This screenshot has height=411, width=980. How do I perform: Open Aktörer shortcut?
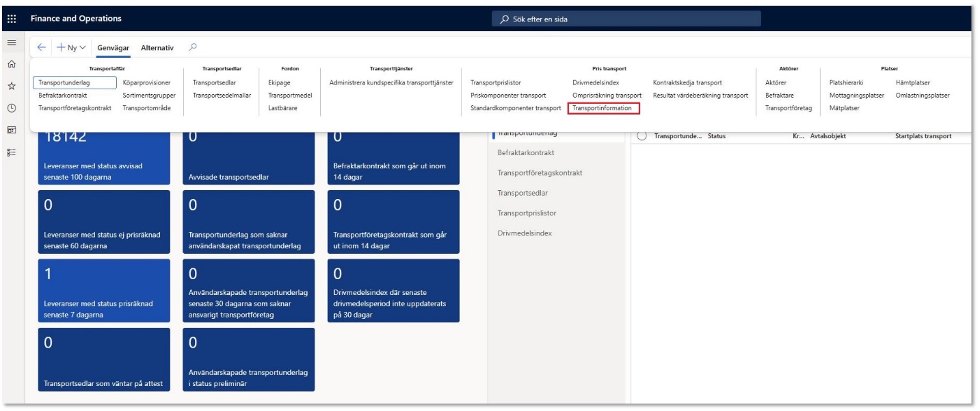point(776,83)
